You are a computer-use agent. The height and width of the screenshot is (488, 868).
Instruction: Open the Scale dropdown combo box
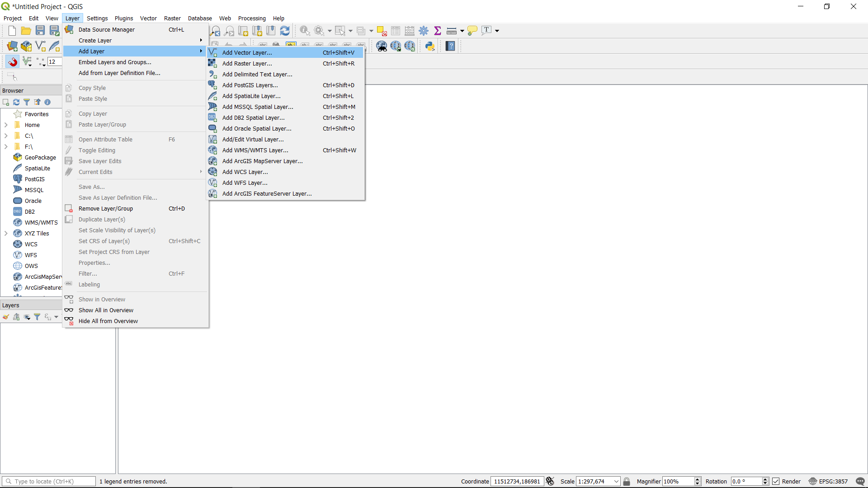pos(616,481)
